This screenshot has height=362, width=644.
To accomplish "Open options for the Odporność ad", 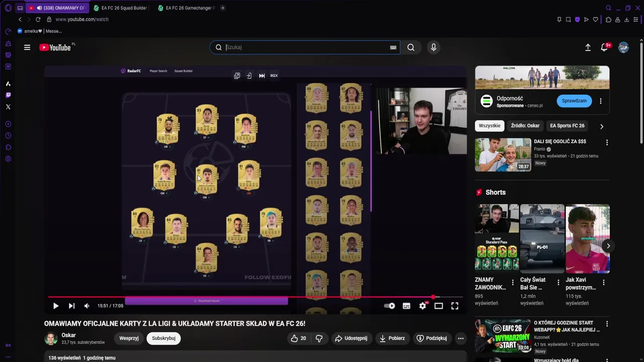I will 600,101.
